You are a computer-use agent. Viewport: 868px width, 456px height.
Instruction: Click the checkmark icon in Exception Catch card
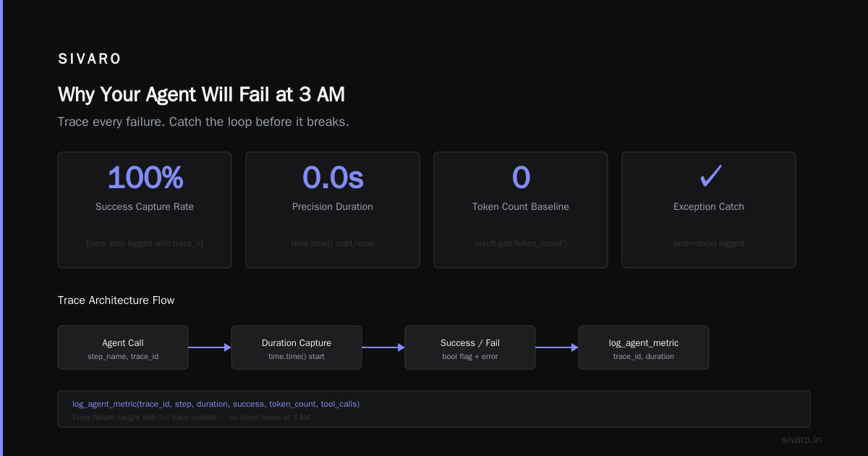coord(710,175)
